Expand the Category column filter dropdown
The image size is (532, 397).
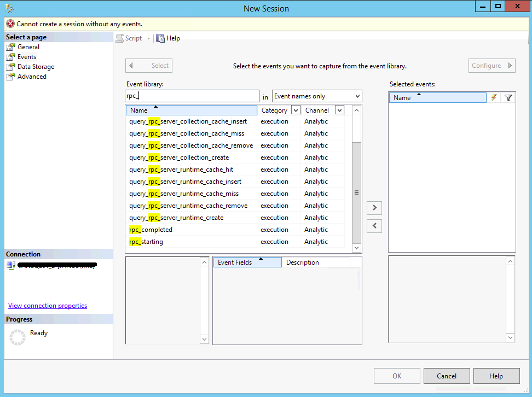coord(296,110)
